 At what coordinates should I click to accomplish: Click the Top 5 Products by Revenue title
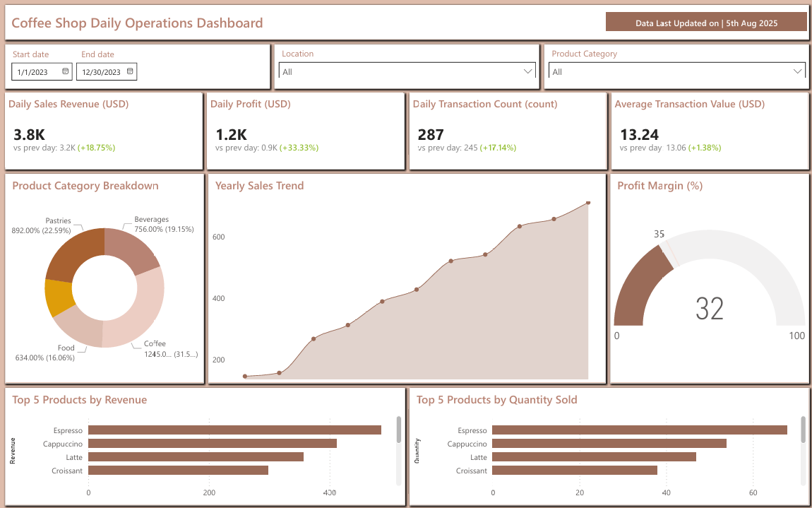click(79, 400)
